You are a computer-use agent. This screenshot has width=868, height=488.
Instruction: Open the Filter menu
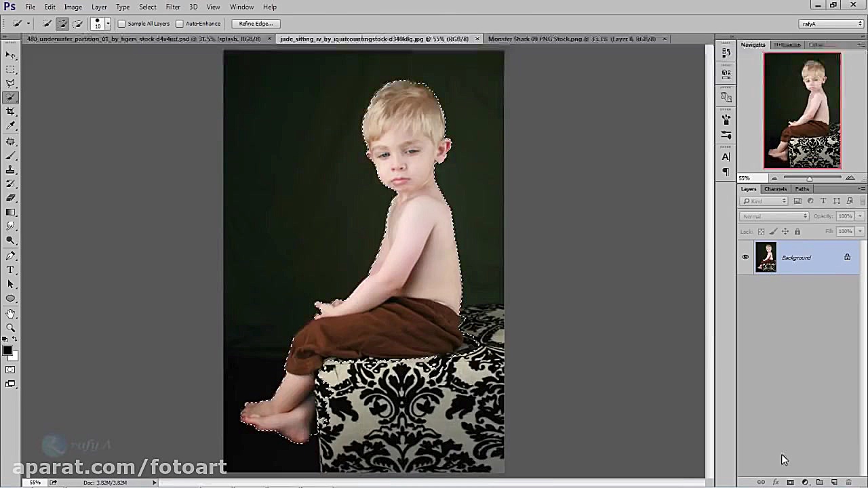tap(173, 7)
